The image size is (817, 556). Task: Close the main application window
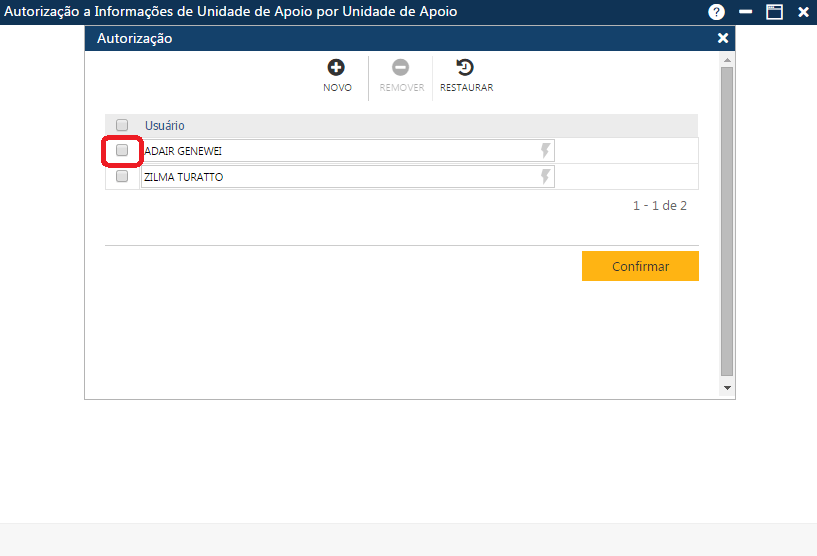coord(803,12)
